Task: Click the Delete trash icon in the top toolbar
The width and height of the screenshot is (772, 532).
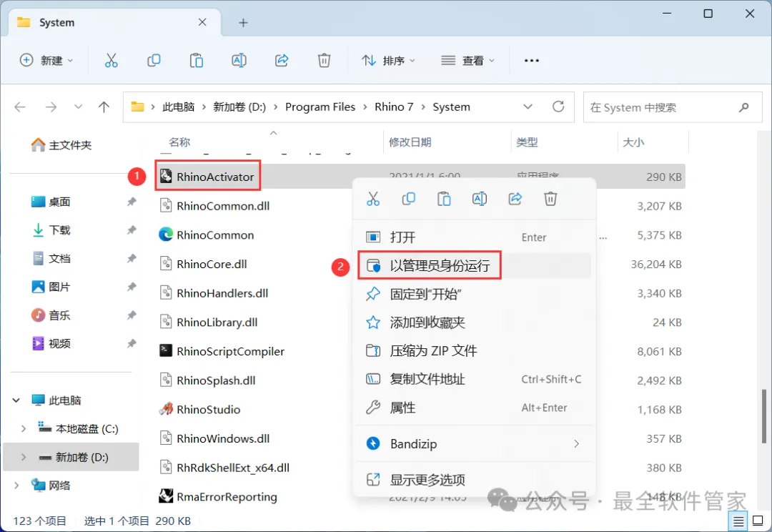Action: 324,61
